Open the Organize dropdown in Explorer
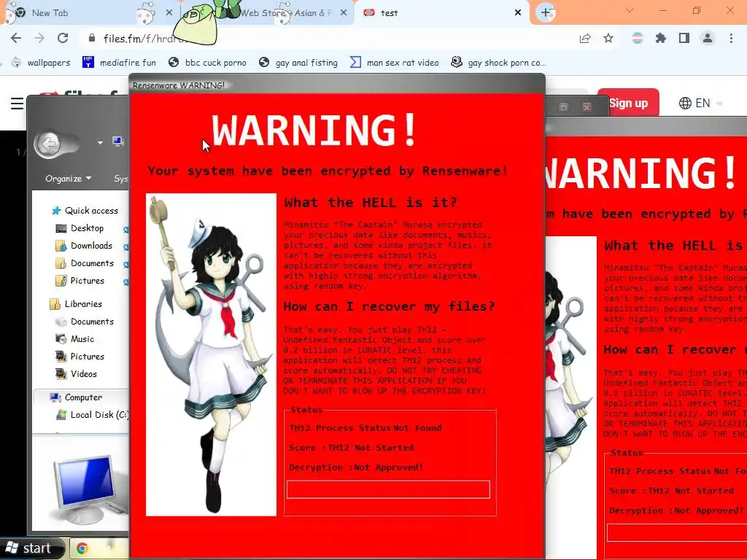Image resolution: width=747 pixels, height=560 pixels. pyautogui.click(x=68, y=179)
